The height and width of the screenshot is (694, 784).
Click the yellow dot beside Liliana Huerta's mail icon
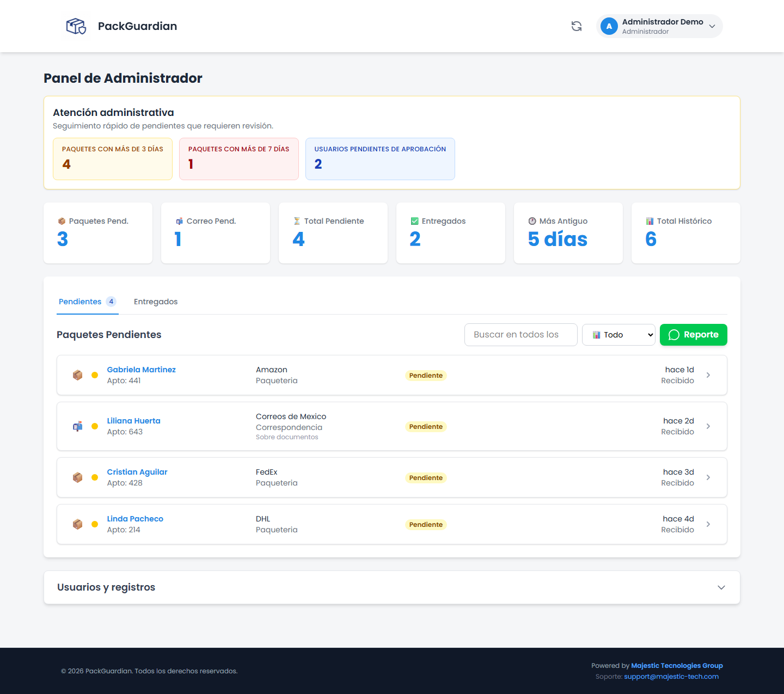click(x=95, y=426)
